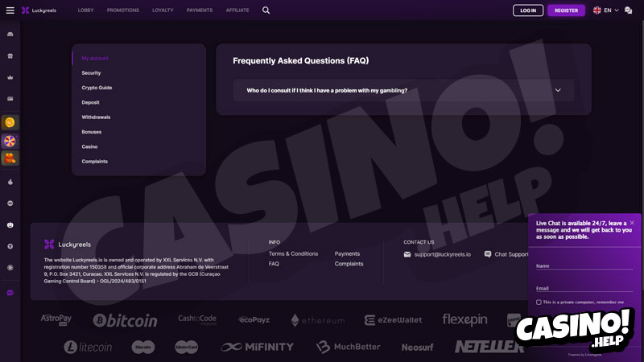Open the EN language dropdown
The image size is (644, 362).
[x=606, y=10]
